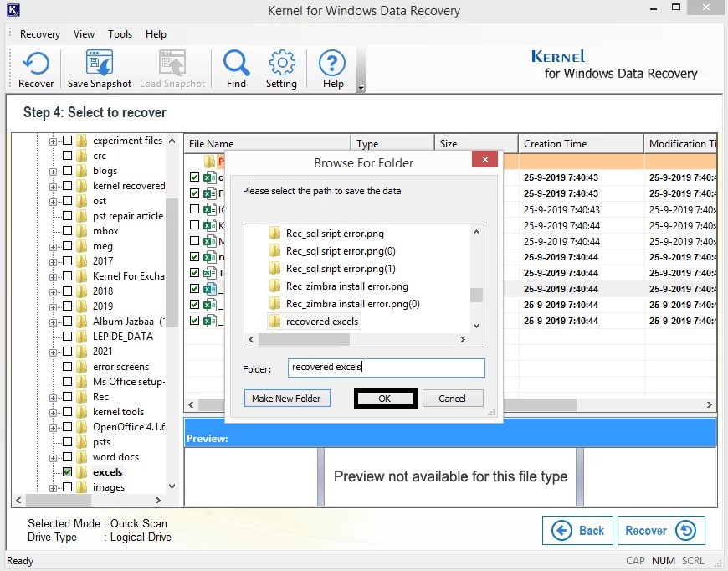Expand the kernel tools tree item
Viewport: 728px width, 571px height.
[54, 411]
